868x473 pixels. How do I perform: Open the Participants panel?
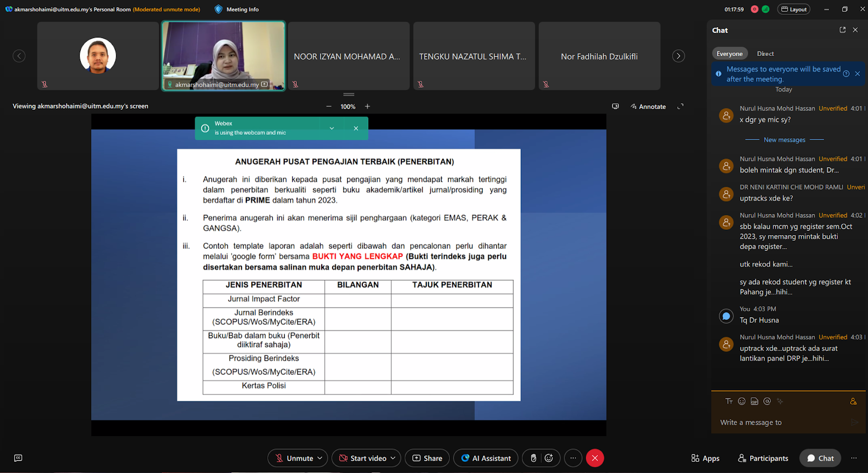(763, 458)
